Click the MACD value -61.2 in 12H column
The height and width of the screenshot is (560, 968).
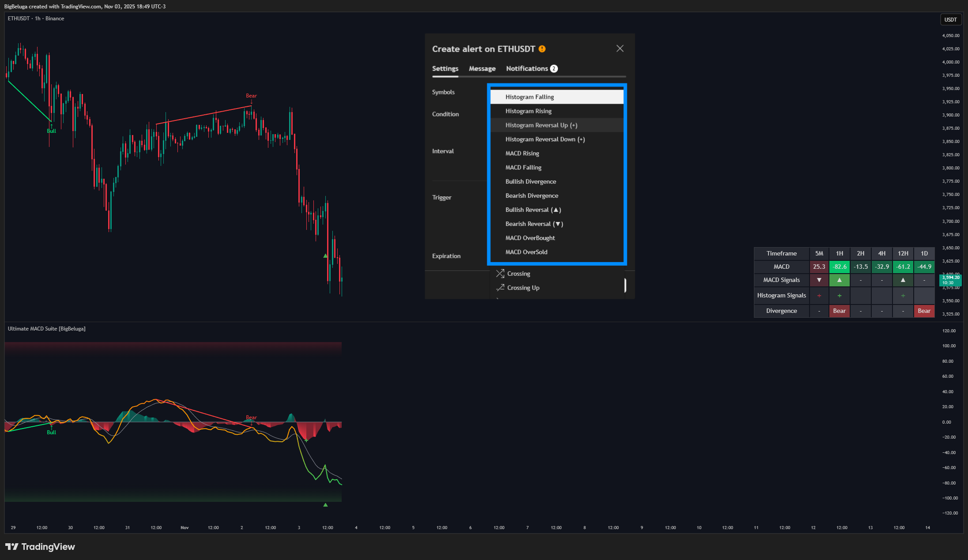tap(903, 267)
